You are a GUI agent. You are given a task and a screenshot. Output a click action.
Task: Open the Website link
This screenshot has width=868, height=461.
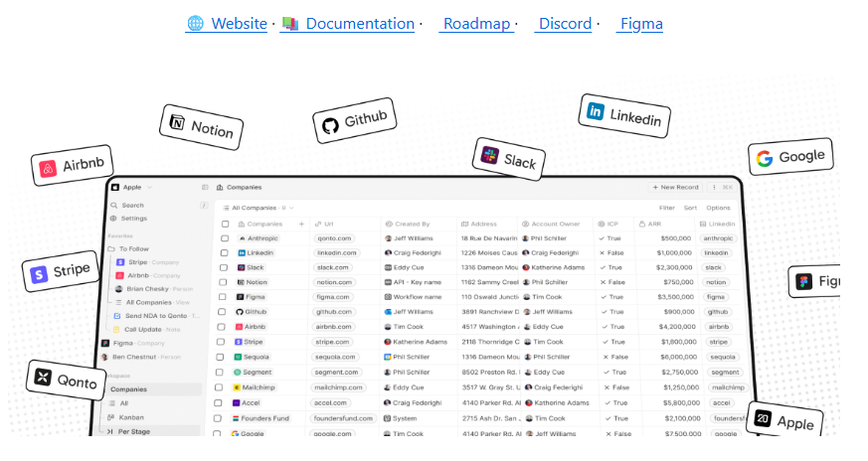[227, 24]
